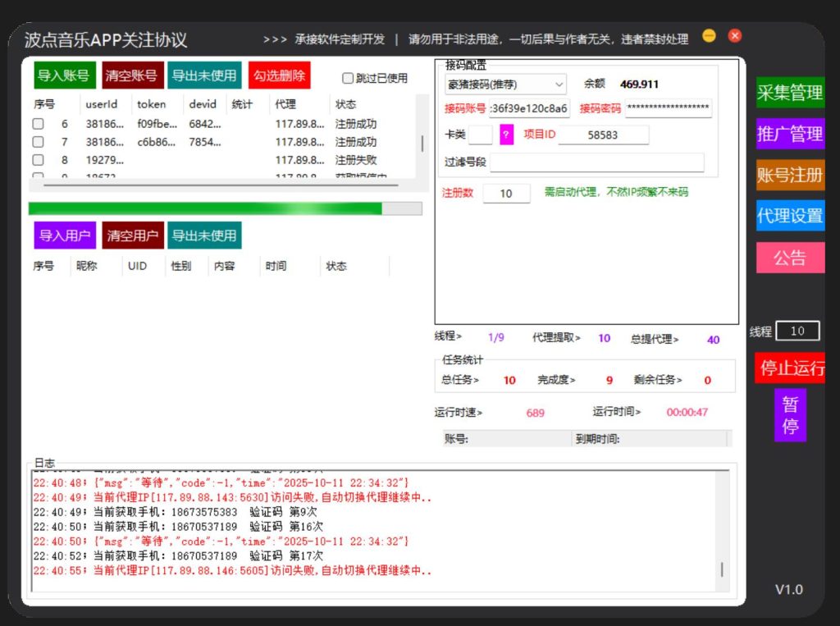840x626 pixels.
Task: Check the checkbox on account row 6
Action: coord(37,124)
